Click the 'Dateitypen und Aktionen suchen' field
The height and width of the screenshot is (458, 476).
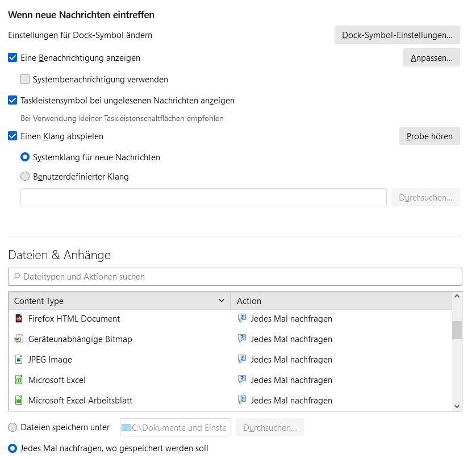click(239, 277)
